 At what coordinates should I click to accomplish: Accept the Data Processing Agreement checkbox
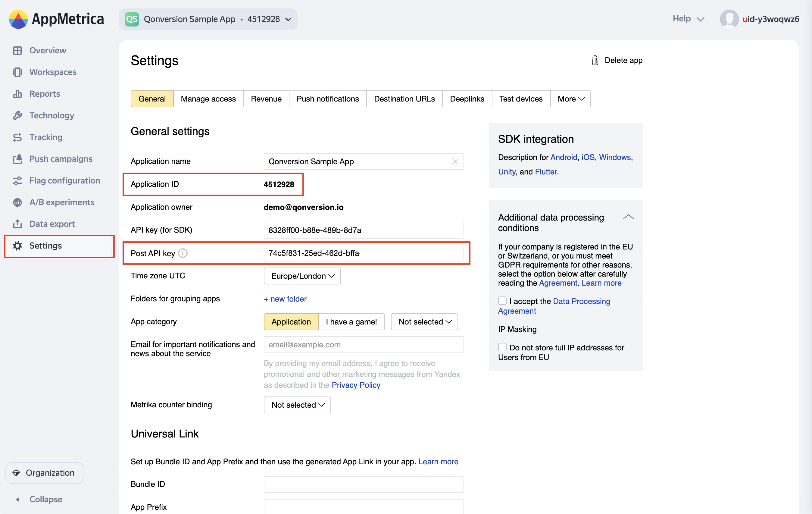[x=502, y=301]
